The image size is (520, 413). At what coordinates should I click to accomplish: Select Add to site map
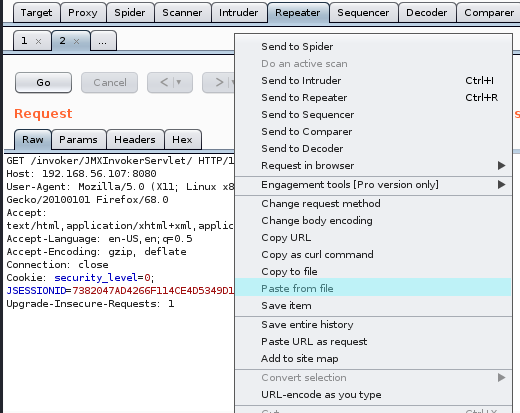click(373, 359)
